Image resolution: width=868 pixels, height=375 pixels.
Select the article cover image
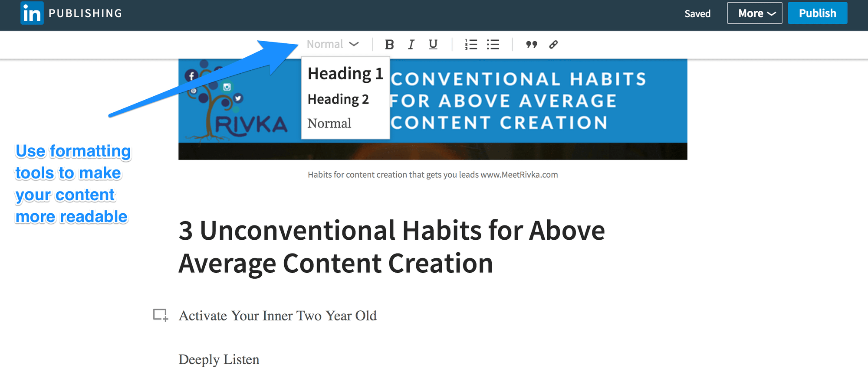coord(538,108)
